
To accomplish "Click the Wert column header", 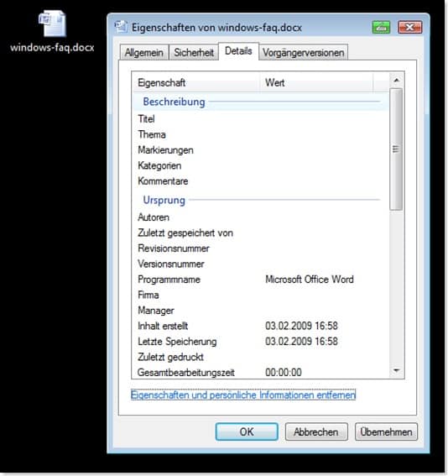I will (316, 82).
